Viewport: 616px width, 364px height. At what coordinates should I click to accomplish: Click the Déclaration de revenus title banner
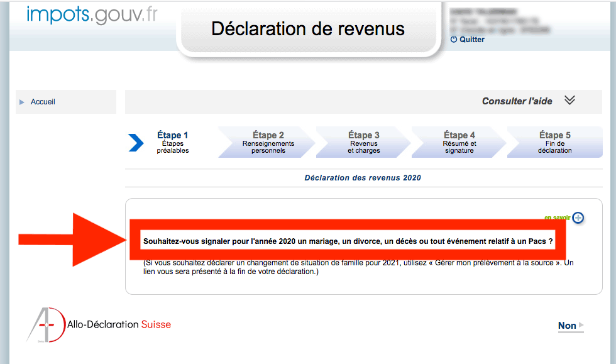(309, 29)
